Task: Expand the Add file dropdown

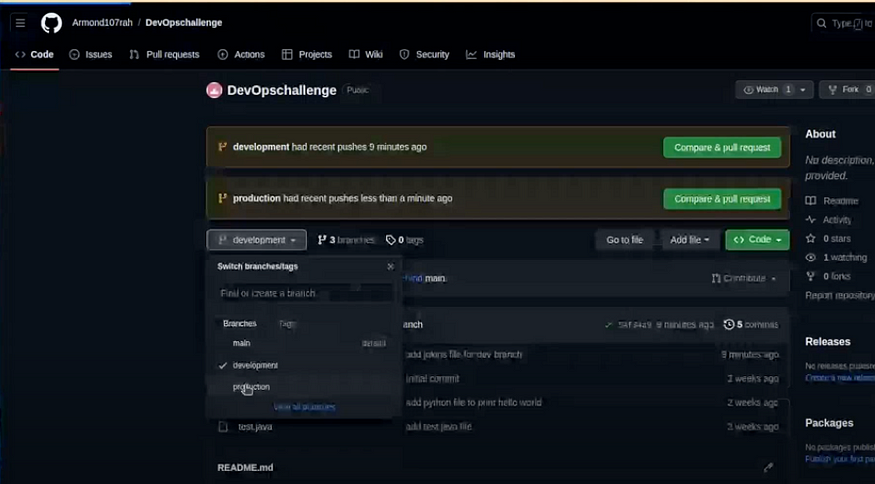Action: click(690, 240)
